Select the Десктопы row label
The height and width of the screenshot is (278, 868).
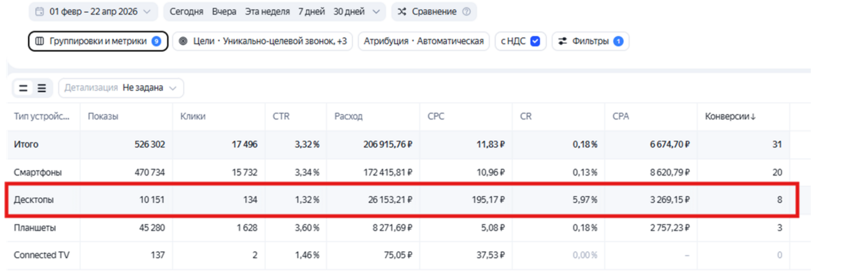pyautogui.click(x=34, y=199)
